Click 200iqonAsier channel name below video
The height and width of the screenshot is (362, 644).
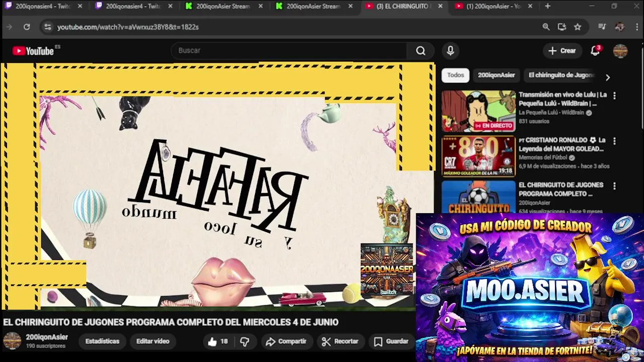(47, 337)
